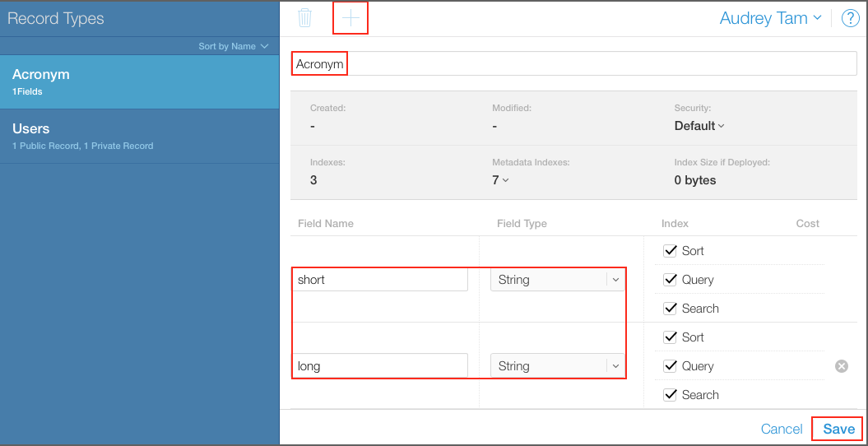
Task: Expand the Metadata Indexes 7 dropdown
Action: point(500,180)
